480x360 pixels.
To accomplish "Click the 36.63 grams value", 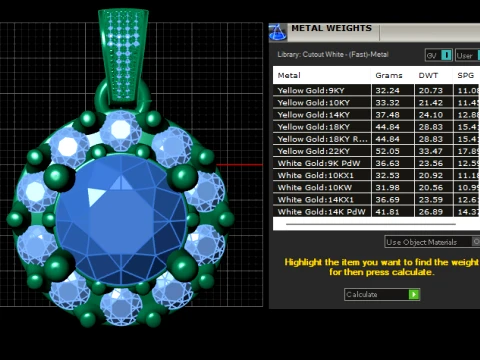I will pyautogui.click(x=387, y=163).
